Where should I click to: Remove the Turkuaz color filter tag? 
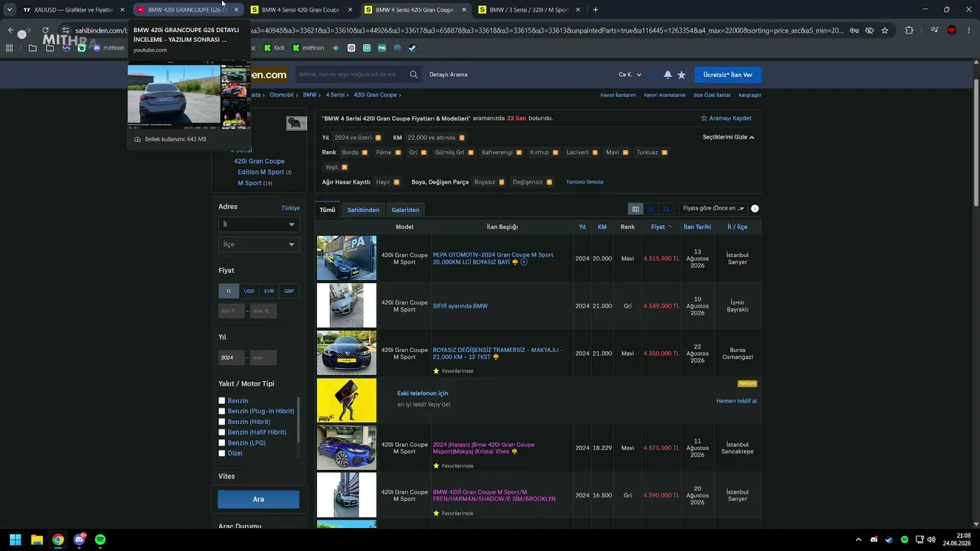point(665,152)
